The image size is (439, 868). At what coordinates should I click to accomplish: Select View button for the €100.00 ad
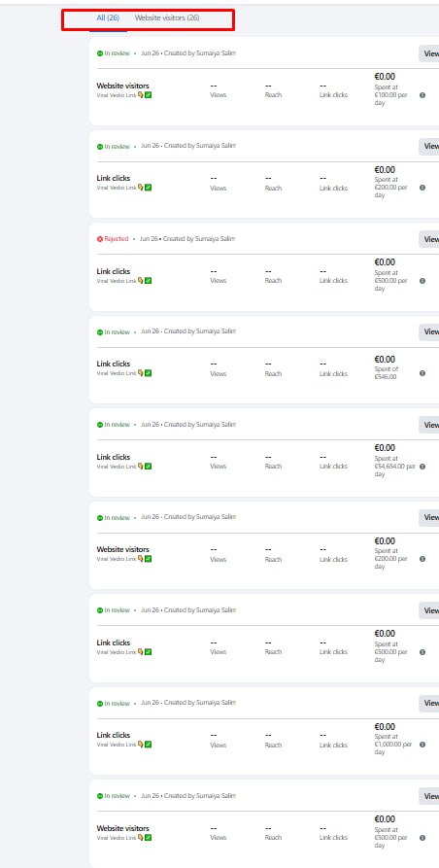(429, 53)
